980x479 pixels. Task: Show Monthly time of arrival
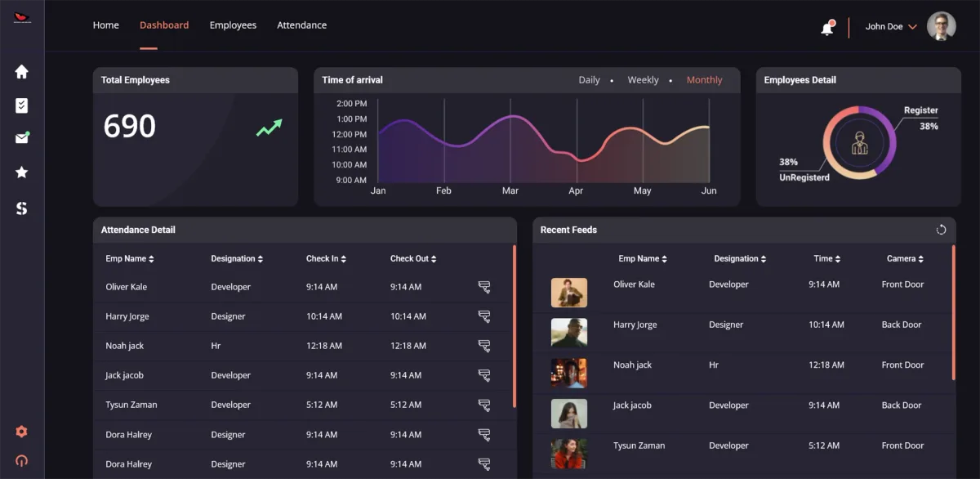704,80
